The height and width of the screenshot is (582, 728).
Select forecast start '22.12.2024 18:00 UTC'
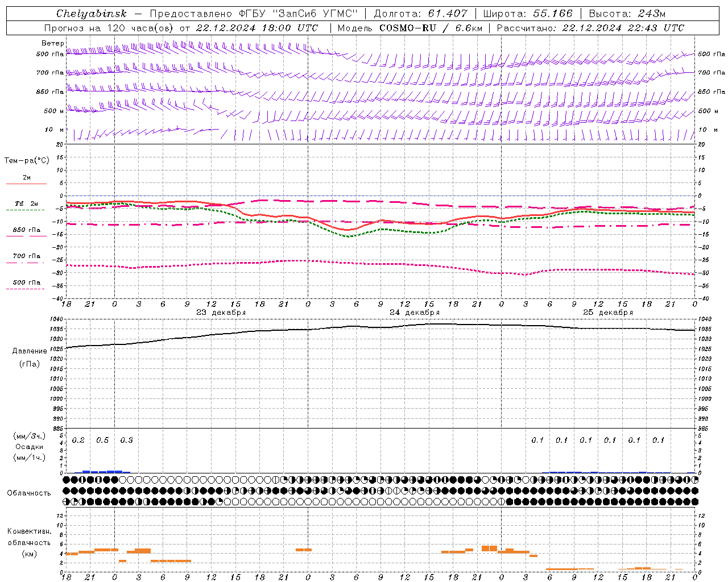tap(257, 28)
